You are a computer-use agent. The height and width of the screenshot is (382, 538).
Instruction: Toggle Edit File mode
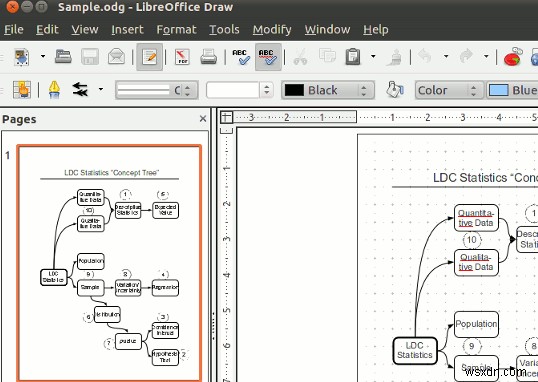(x=149, y=57)
